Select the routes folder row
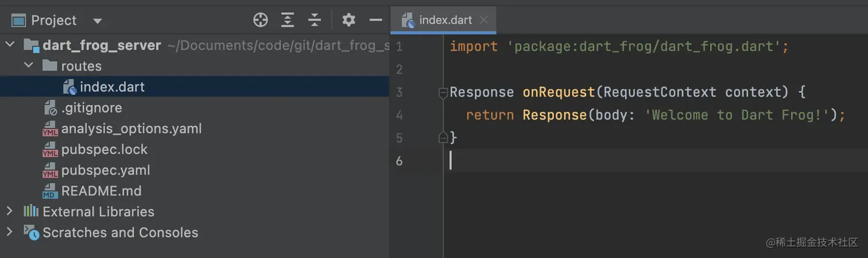 [x=195, y=66]
